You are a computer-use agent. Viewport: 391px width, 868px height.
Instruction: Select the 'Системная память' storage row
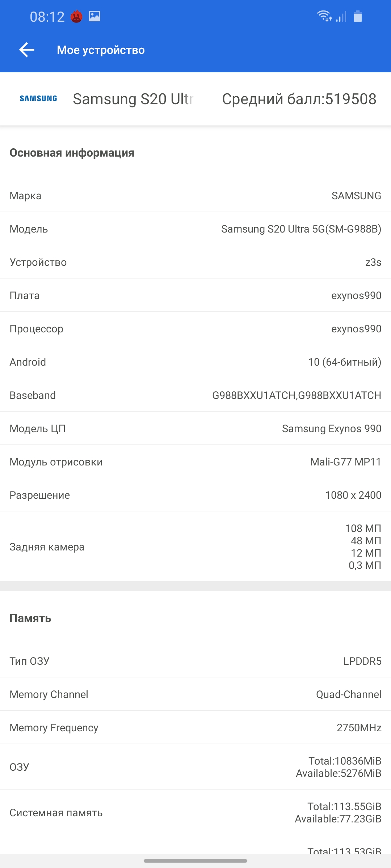click(x=195, y=813)
